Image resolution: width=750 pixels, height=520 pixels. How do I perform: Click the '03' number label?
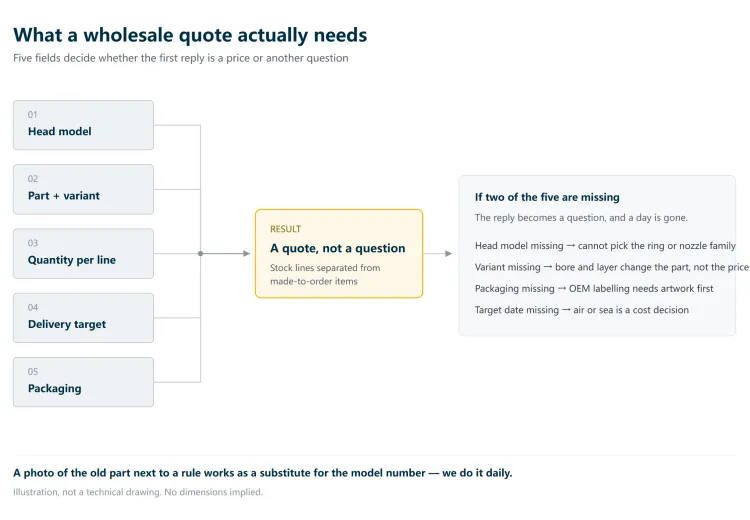click(x=33, y=243)
